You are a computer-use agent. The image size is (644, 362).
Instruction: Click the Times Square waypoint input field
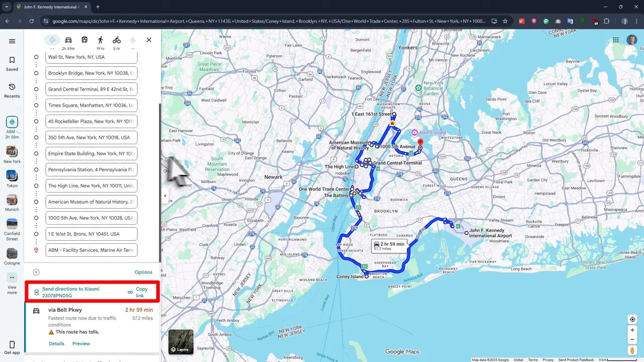click(x=91, y=105)
